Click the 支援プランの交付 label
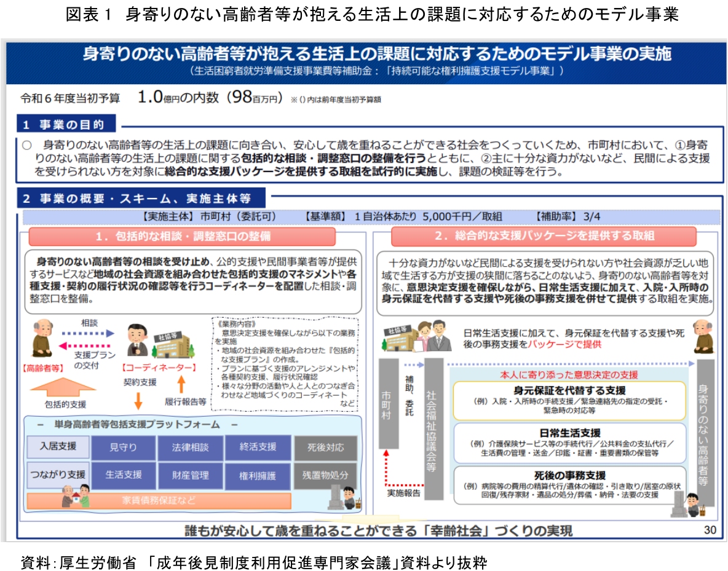Screen dimensions: 728x571 click(95, 360)
